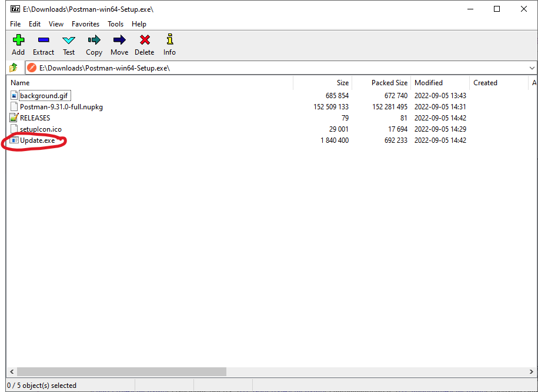Image resolution: width=538 pixels, height=392 pixels.
Task: Click packed size value 692 233
Action: click(x=396, y=140)
